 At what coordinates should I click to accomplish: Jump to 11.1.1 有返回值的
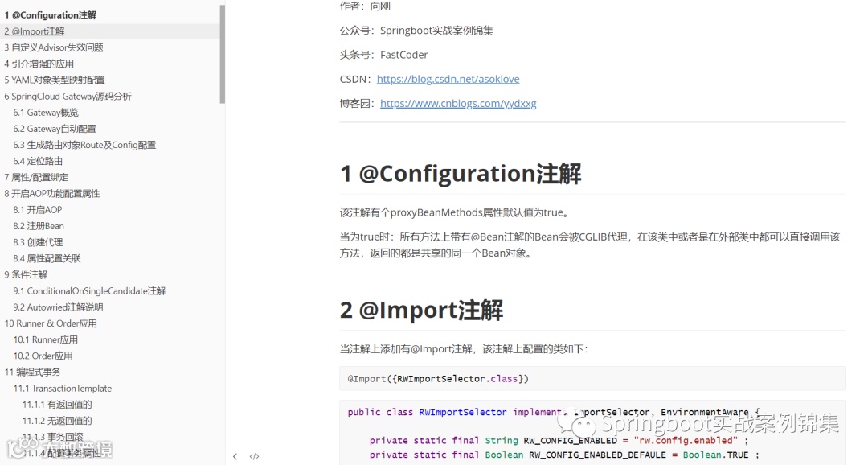pos(57,405)
